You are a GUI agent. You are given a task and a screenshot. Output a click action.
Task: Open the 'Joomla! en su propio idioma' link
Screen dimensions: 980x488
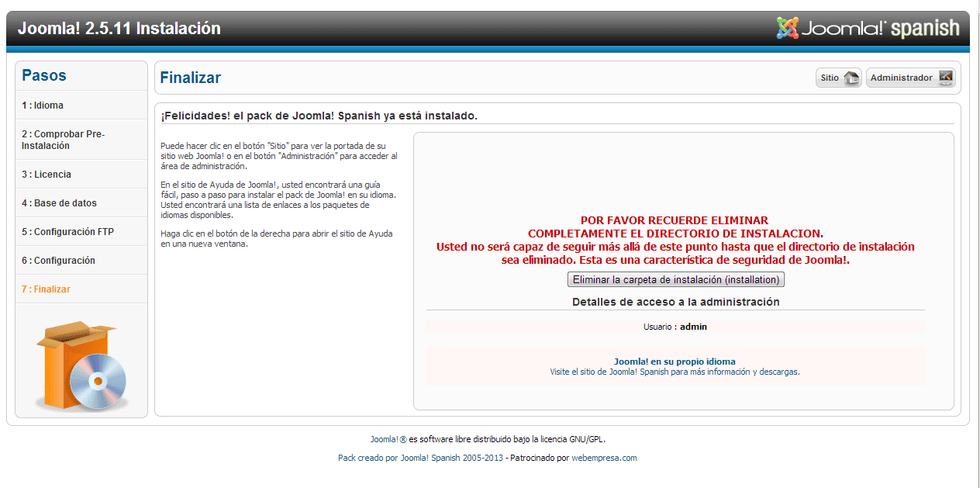pos(675,362)
